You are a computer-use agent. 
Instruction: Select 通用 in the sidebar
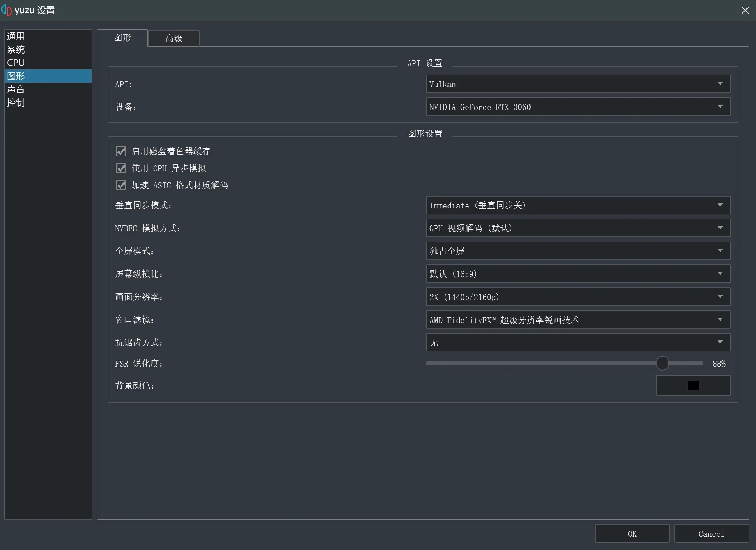coord(48,36)
